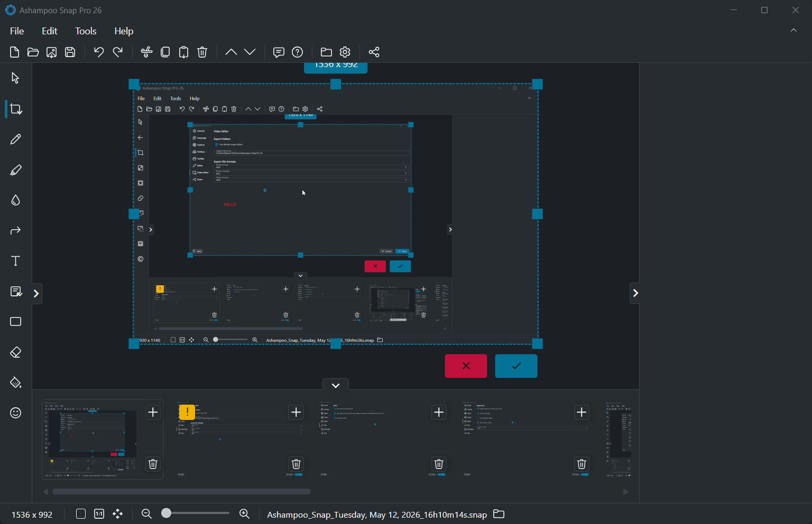
Task: Click the down arrow in the toolbar
Action: click(250, 52)
